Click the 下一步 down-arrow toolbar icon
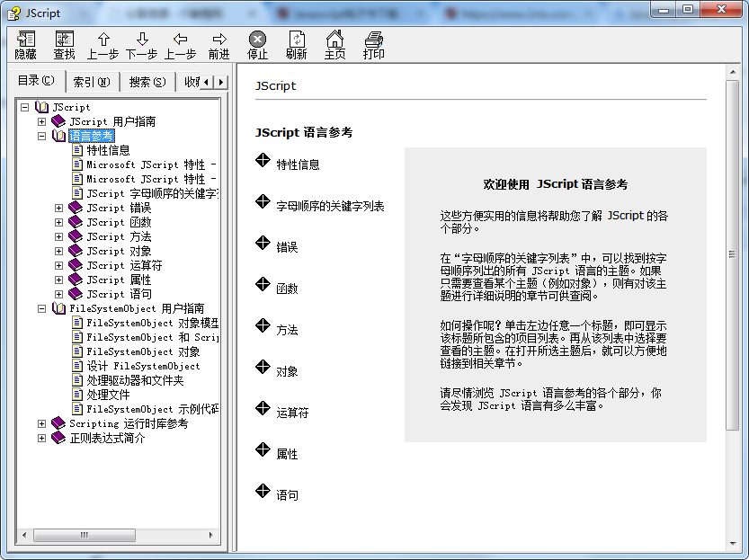This screenshot has height=560, width=749. point(142,40)
